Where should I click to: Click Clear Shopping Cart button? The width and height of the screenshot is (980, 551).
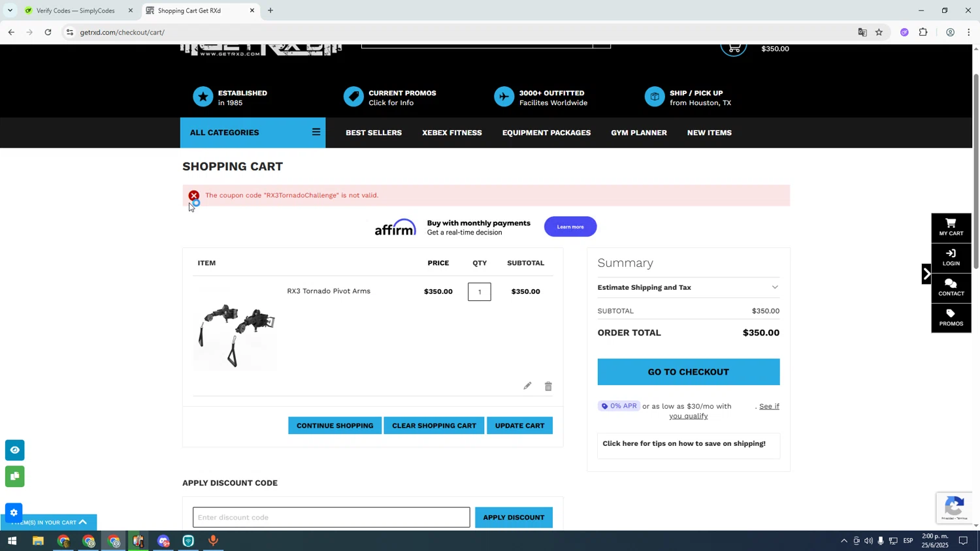click(x=434, y=426)
